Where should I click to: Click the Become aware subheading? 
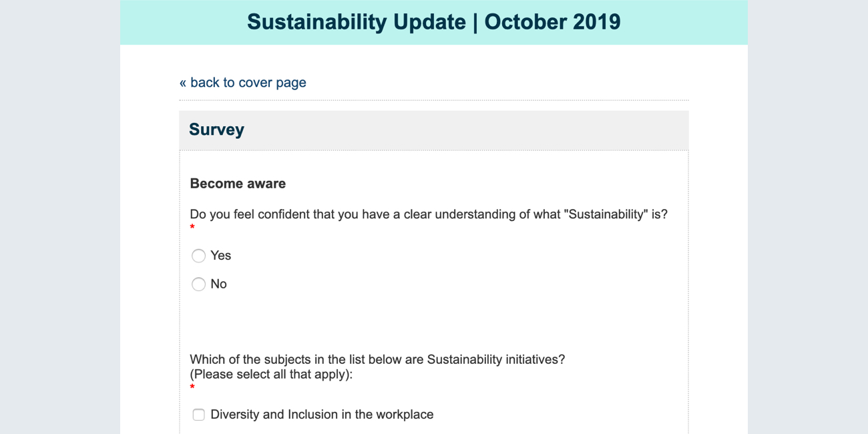point(238,184)
